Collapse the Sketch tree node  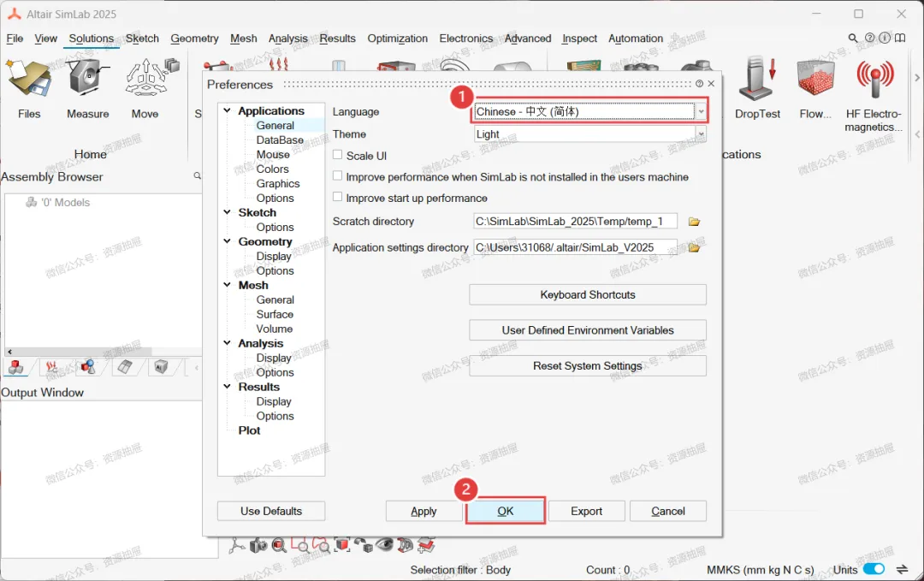tap(227, 212)
